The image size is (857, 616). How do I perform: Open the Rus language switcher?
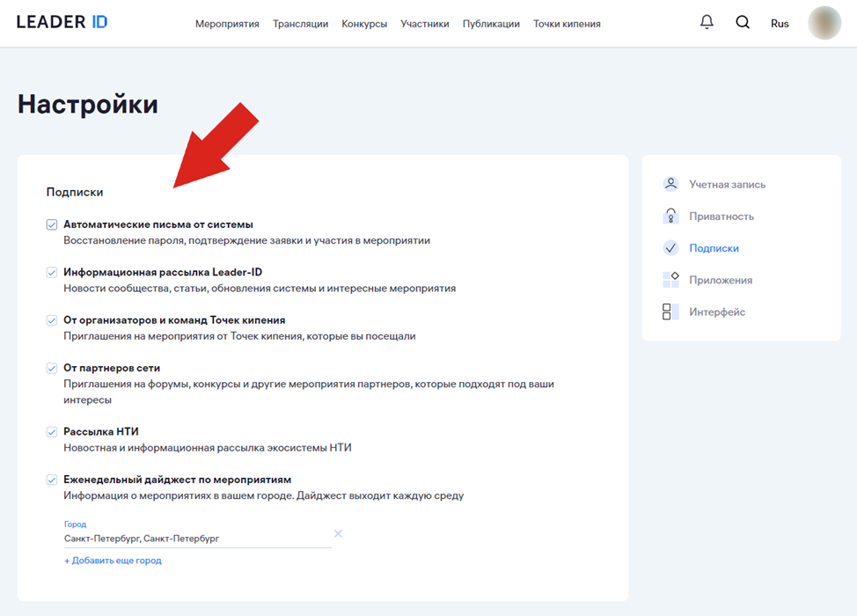pos(780,24)
